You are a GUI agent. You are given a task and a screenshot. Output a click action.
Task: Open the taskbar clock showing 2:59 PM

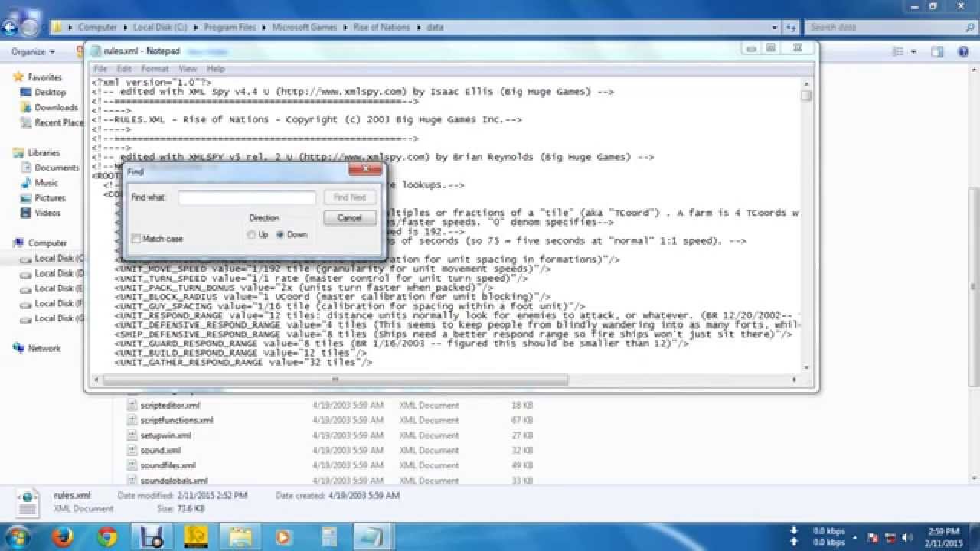(942, 536)
